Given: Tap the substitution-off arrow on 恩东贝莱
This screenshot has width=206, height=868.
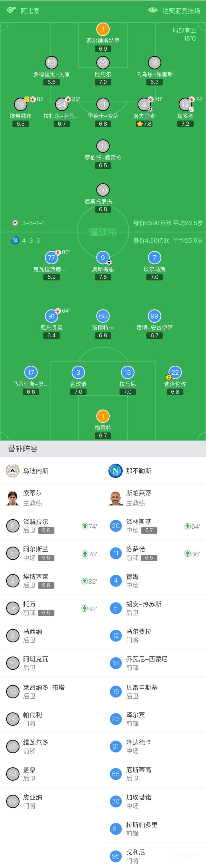Looking at the screenshot, I should [x=58, y=311].
